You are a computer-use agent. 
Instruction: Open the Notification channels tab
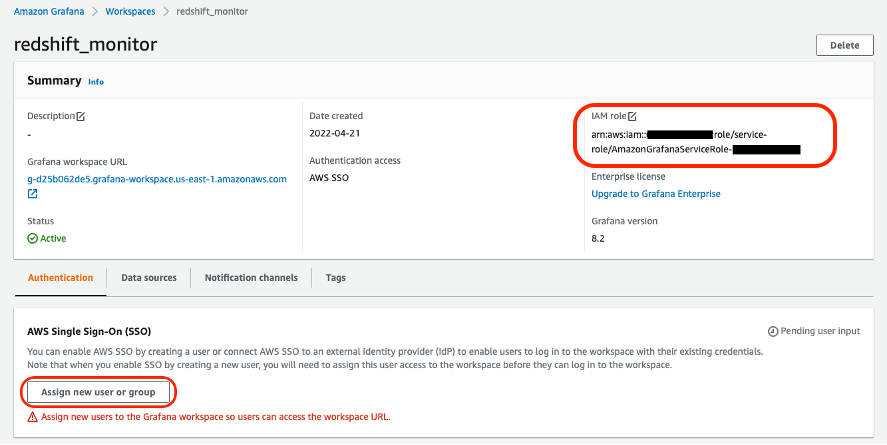tap(251, 278)
